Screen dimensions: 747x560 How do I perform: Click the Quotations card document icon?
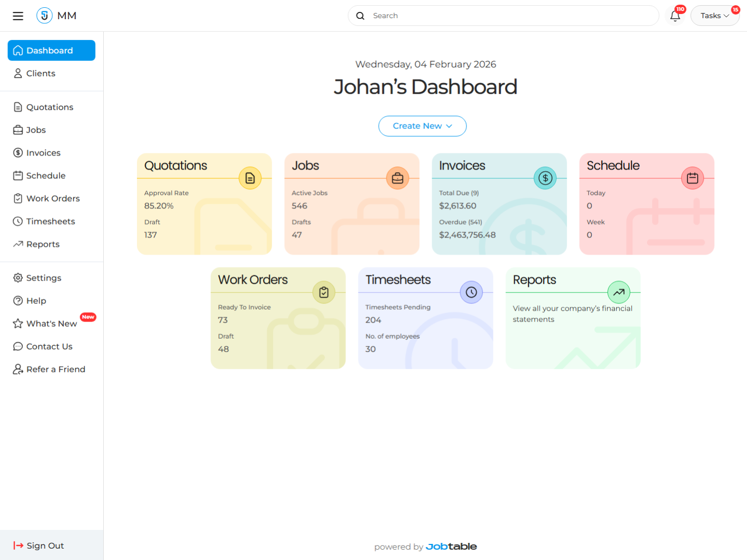coord(250,178)
